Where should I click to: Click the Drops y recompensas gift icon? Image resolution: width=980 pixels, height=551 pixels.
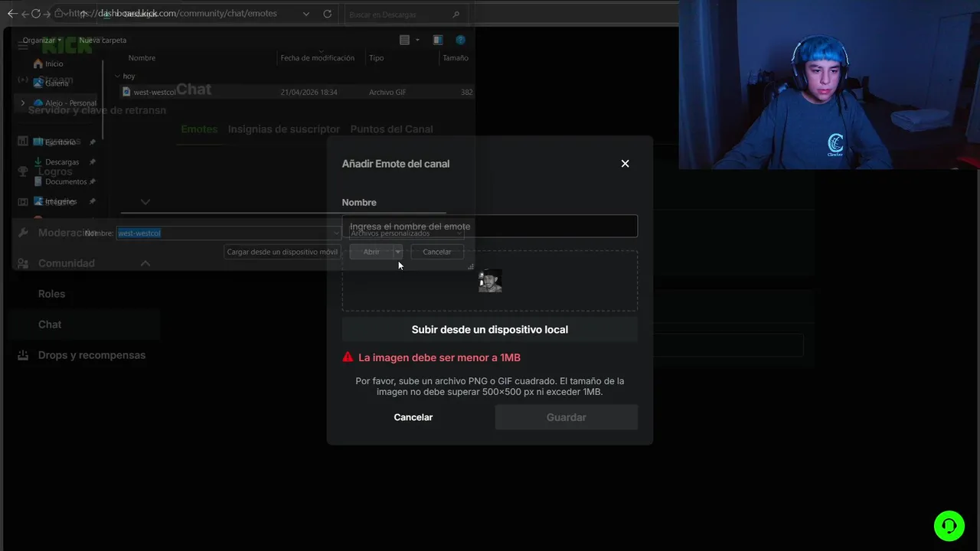23,355
